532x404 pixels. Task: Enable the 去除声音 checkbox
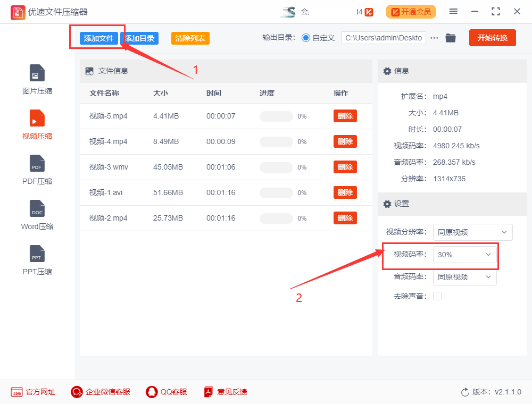pos(437,296)
